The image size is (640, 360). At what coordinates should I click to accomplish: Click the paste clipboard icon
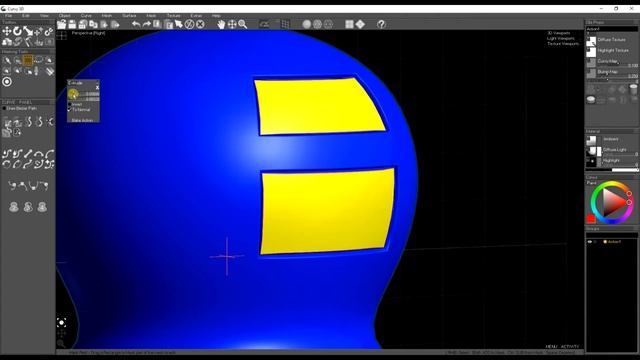click(x=168, y=24)
